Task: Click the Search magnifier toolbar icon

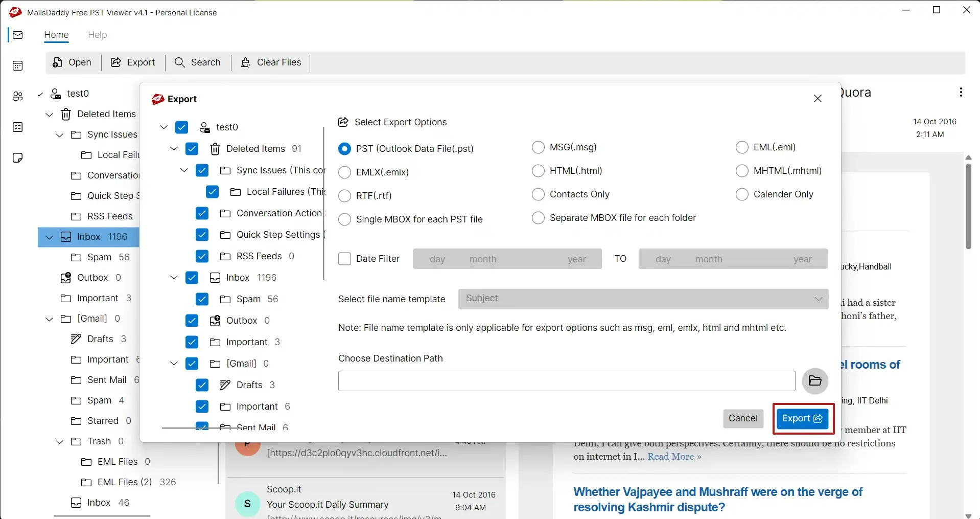Action: click(180, 62)
